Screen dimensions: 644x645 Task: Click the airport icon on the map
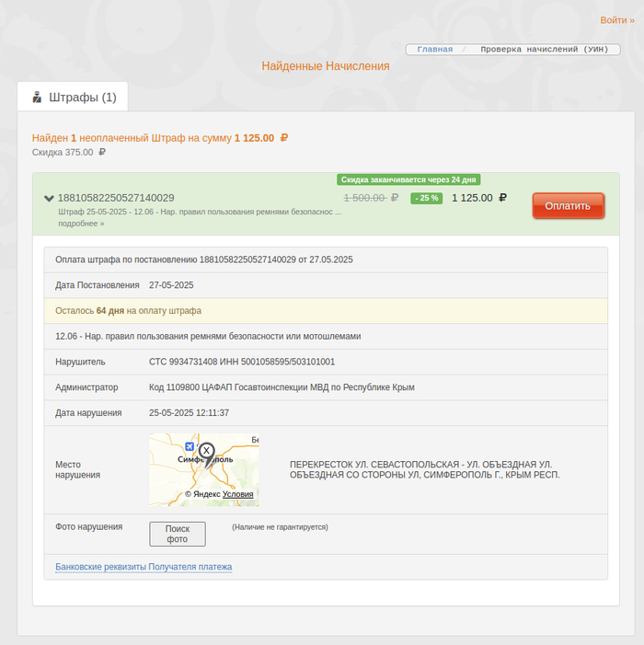(x=164, y=447)
